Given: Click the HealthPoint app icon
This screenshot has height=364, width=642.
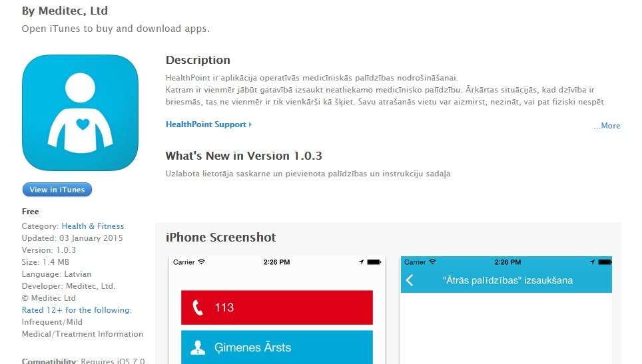Looking at the screenshot, I should (80, 113).
